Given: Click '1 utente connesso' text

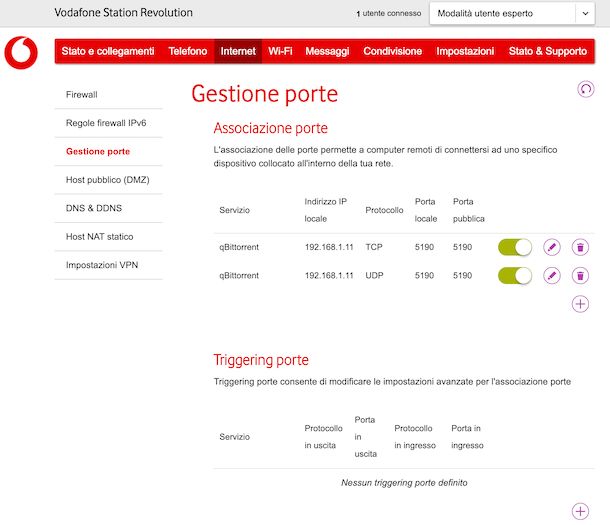Looking at the screenshot, I should tap(389, 14).
